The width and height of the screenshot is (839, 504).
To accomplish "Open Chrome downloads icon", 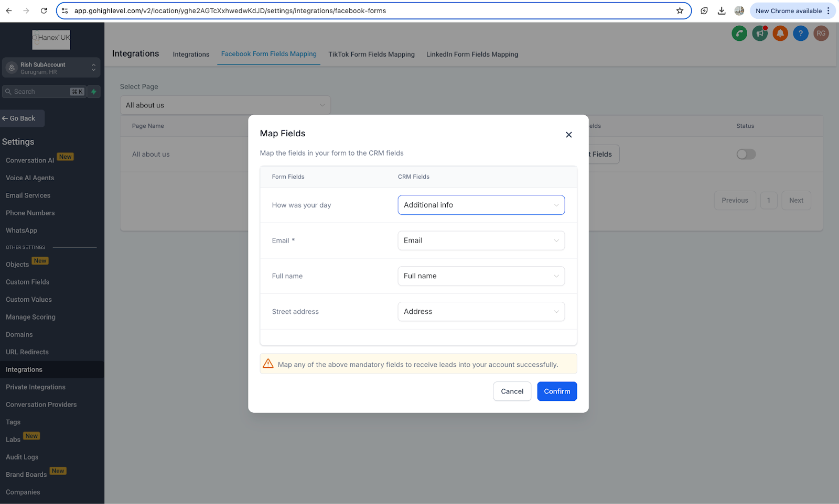I will (722, 10).
